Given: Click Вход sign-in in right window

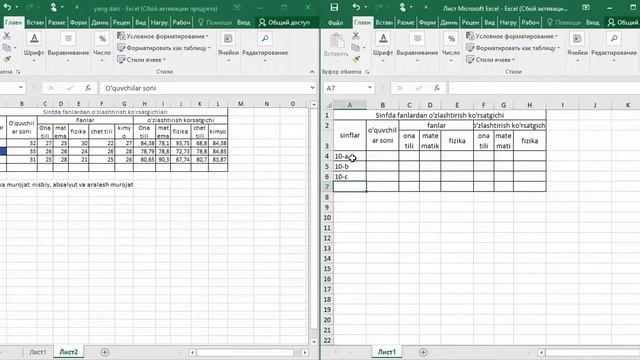Looking at the screenshot, I should pyautogui.click(x=592, y=22).
